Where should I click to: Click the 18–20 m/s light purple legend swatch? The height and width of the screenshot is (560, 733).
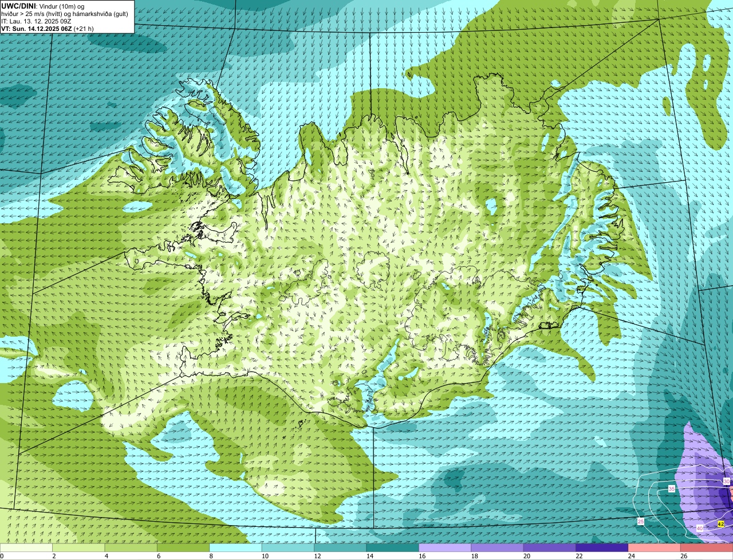[498, 547]
